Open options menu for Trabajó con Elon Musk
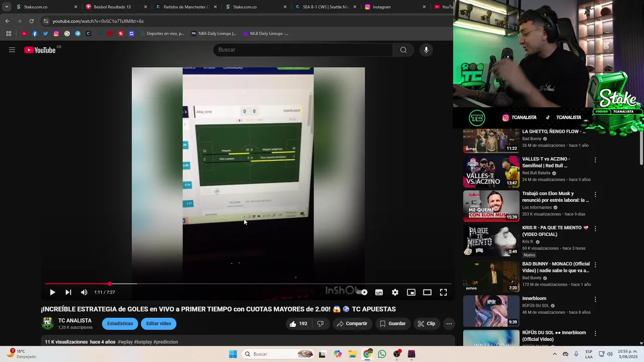 tap(595, 194)
